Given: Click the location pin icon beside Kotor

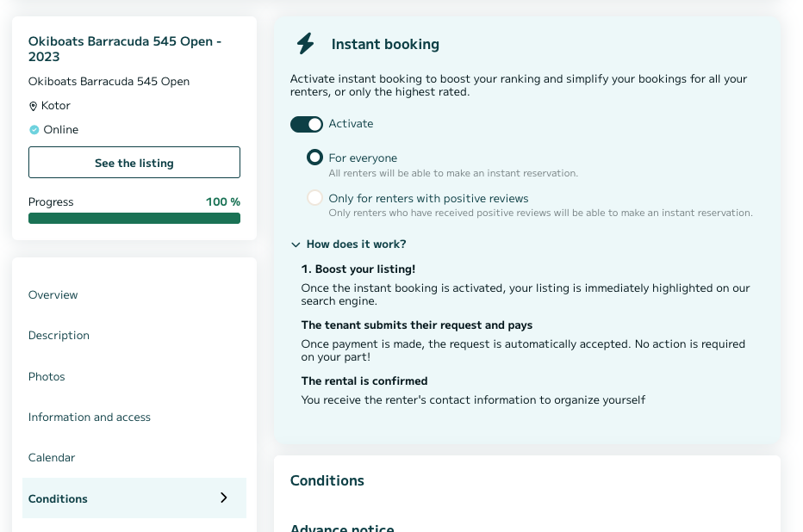Looking at the screenshot, I should coord(34,107).
